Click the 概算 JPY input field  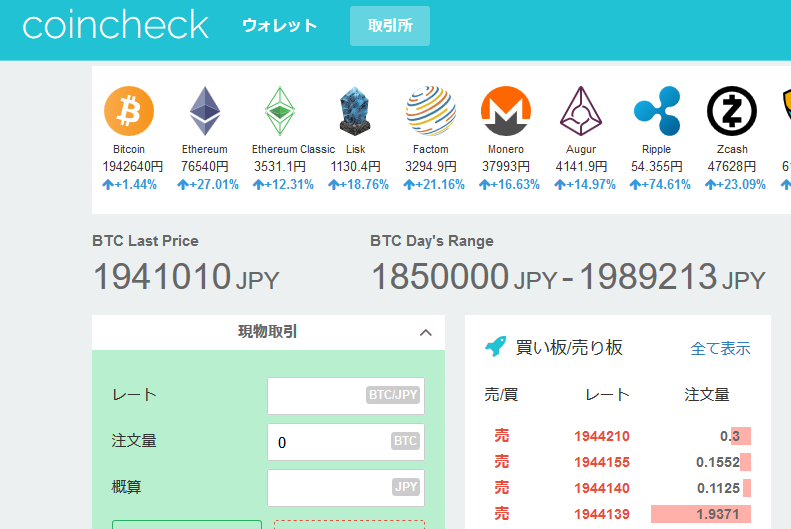pos(346,488)
